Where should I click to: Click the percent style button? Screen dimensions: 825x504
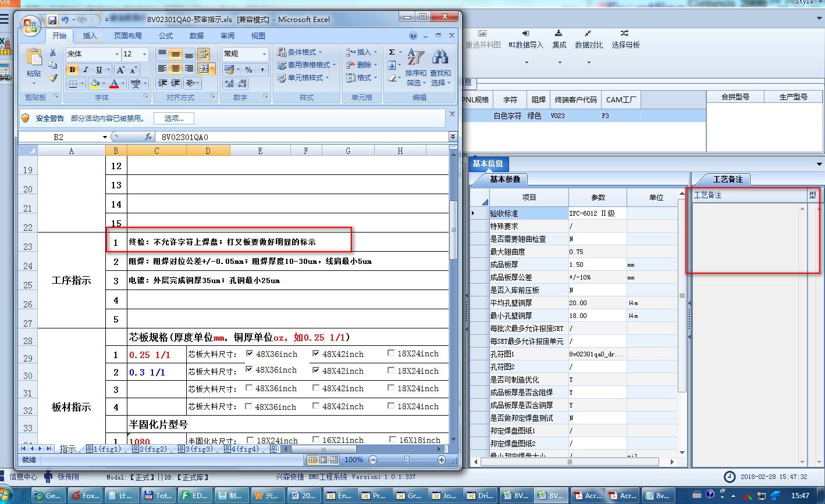[x=249, y=70]
